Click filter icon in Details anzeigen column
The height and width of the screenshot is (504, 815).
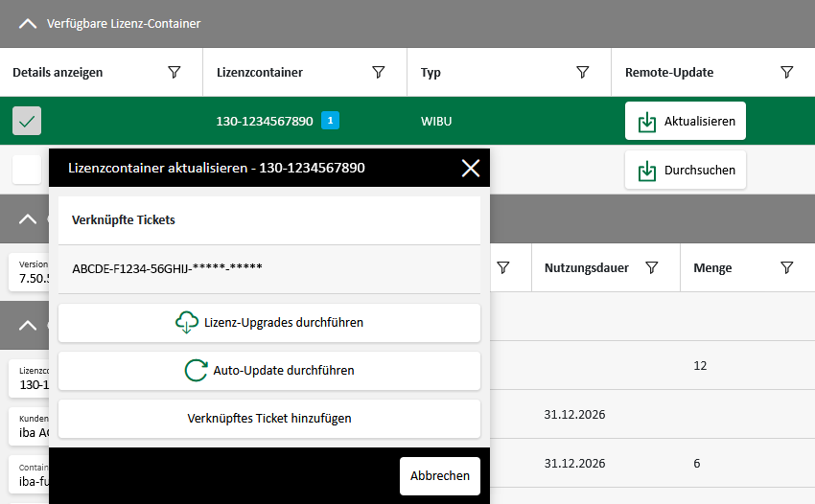175,73
